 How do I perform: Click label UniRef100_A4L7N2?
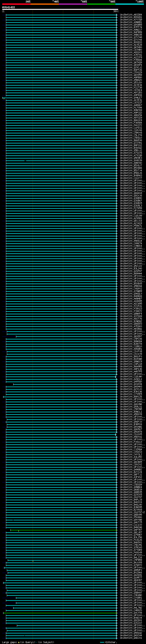[x=131, y=608]
